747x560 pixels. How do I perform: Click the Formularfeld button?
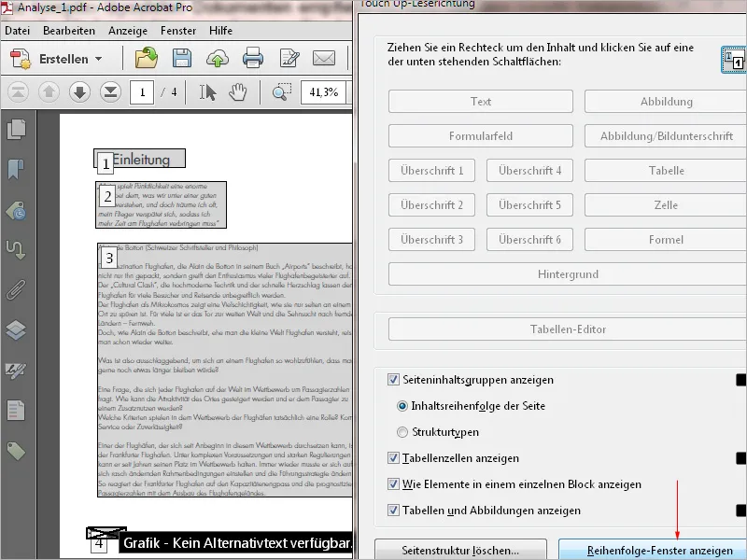pos(481,136)
